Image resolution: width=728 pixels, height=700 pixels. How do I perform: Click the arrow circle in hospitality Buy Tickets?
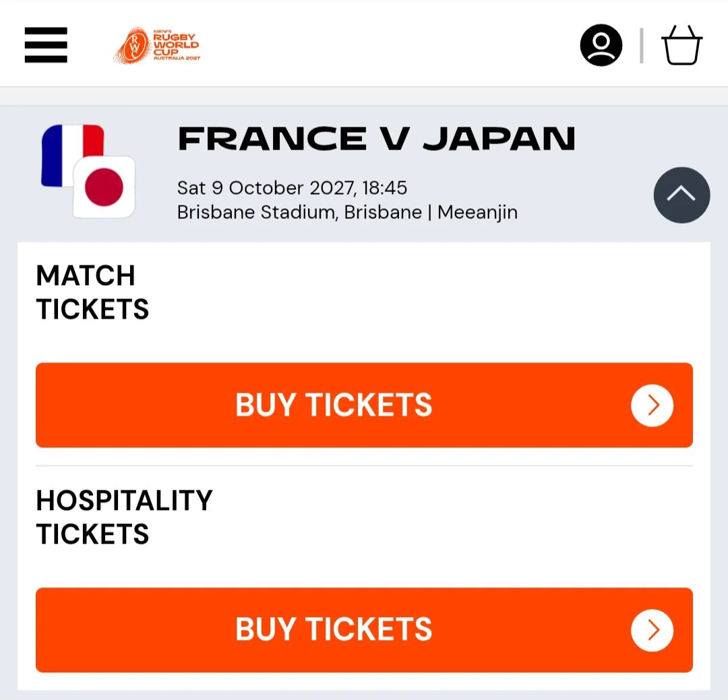652,630
